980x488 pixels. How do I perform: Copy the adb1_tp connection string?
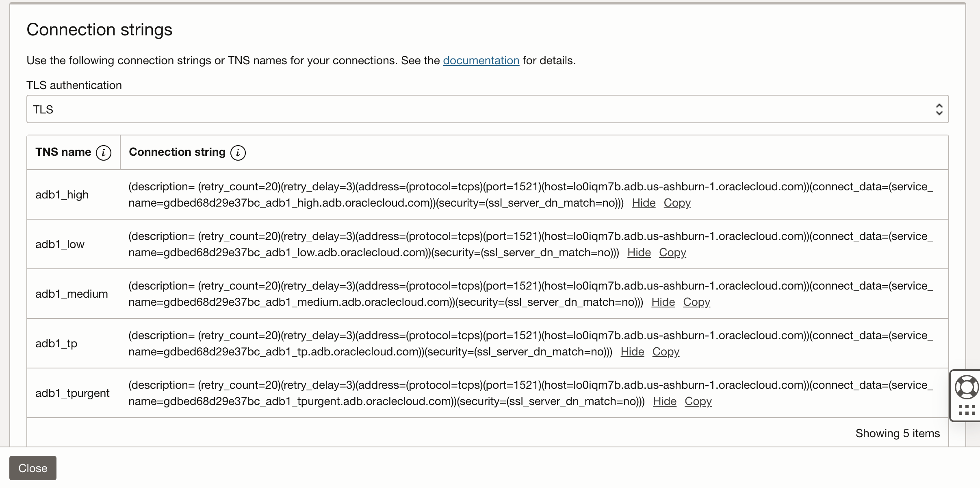click(666, 351)
